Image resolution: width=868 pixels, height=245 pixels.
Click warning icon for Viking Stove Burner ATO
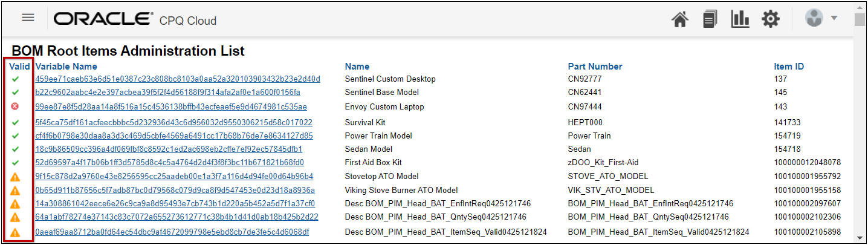pyautogui.click(x=16, y=191)
